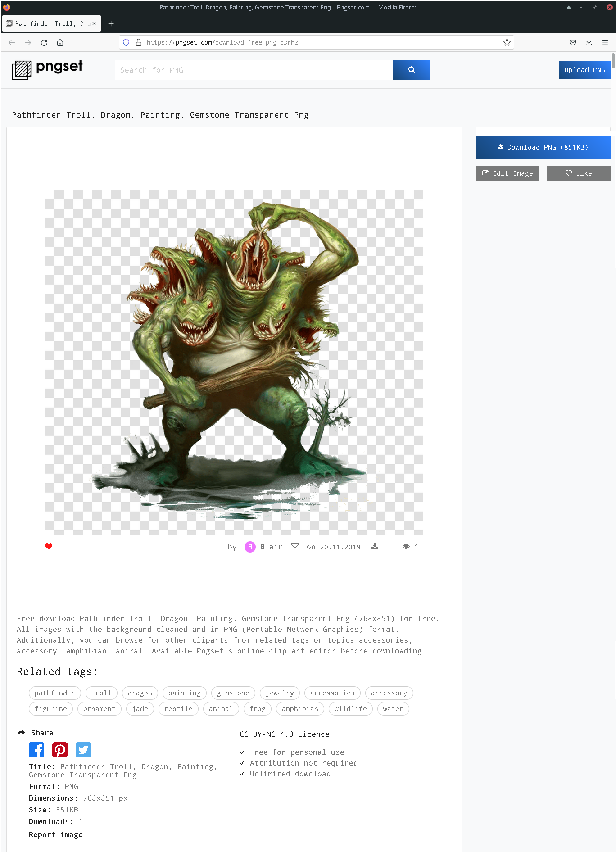Share on Facebook
Viewport: 616px width, 852px height.
pyautogui.click(x=36, y=750)
